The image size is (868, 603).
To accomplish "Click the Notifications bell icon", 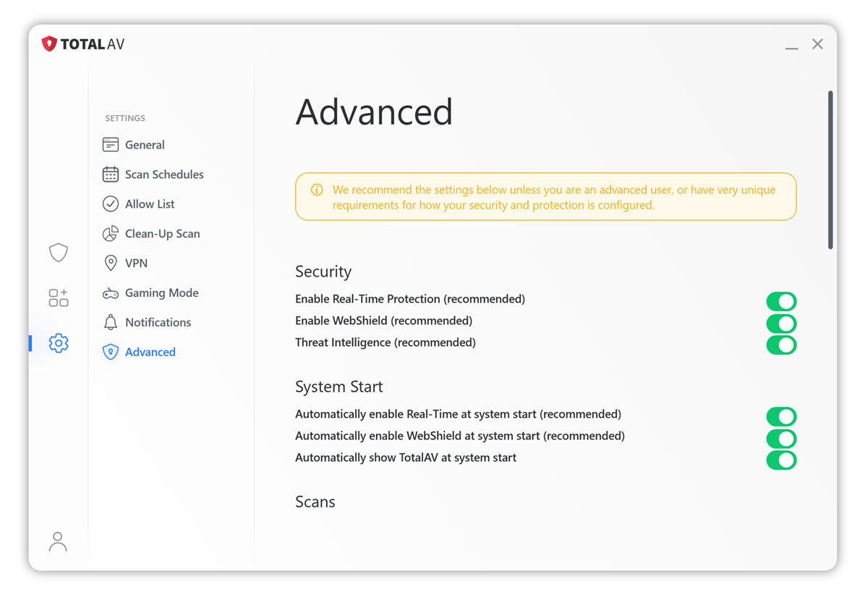I will [x=111, y=323].
